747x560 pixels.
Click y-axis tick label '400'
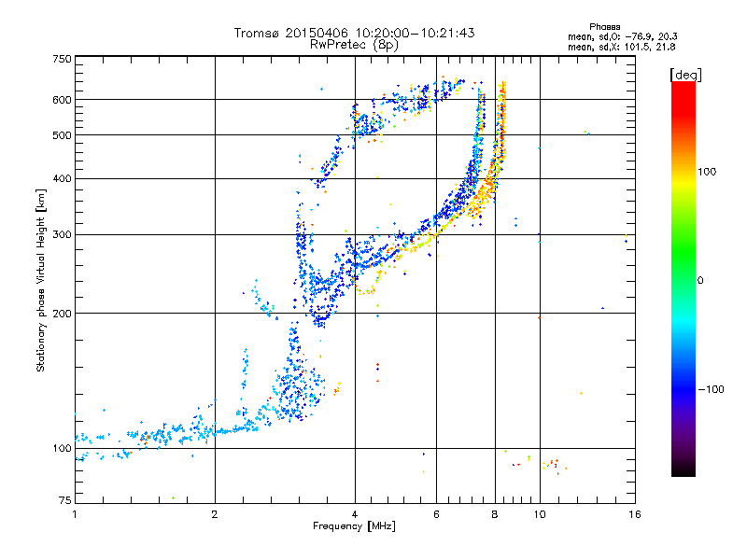click(x=62, y=178)
